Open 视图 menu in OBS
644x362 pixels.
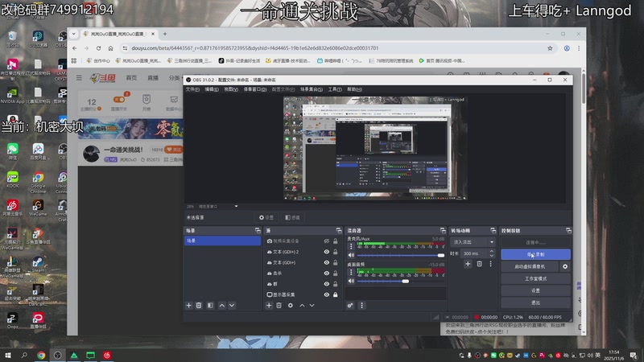tap(231, 89)
